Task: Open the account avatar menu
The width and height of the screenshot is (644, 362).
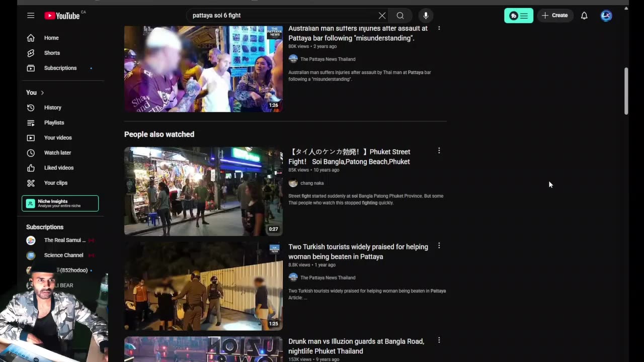Action: [606, 16]
